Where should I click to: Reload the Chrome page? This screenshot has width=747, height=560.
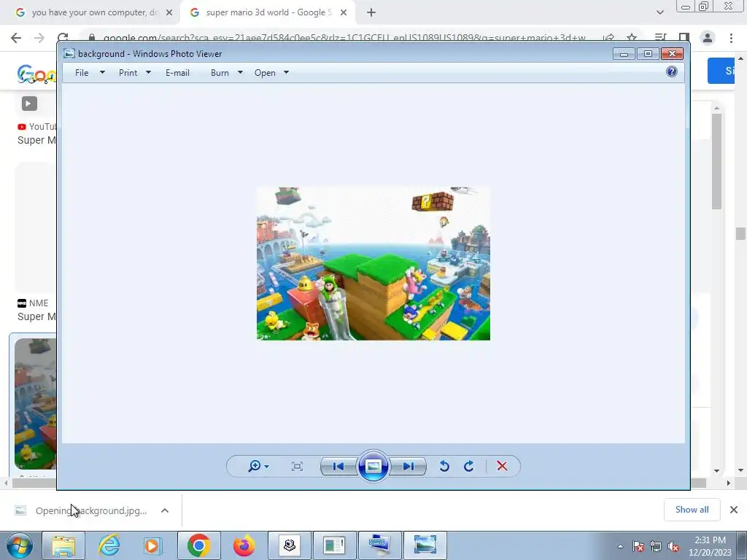63,38
